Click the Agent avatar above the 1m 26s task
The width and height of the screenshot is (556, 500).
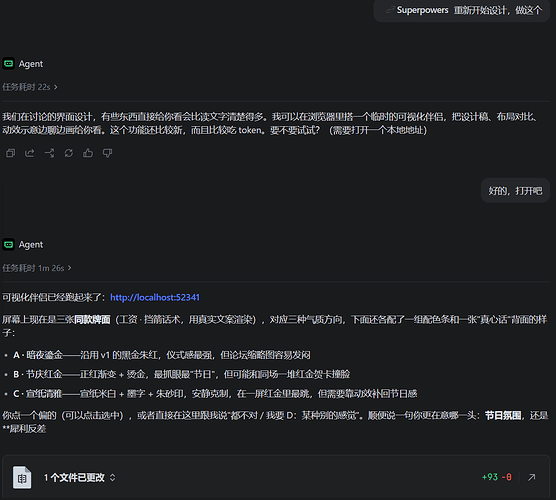pos(9,245)
